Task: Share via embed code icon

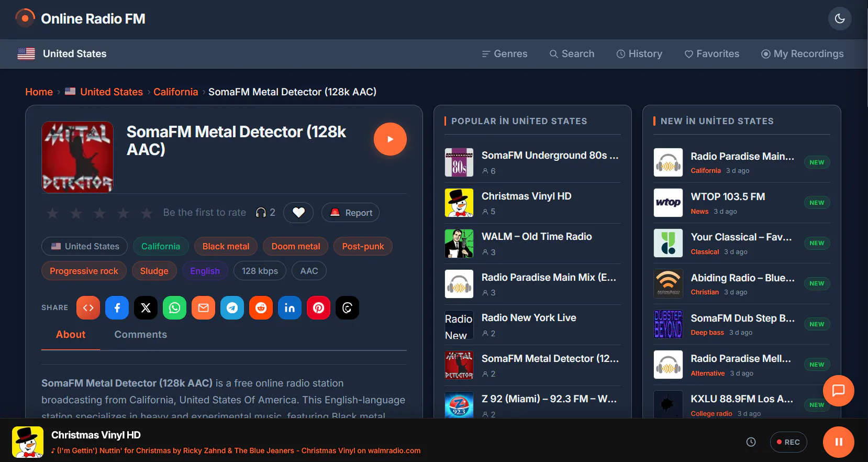Action: [x=88, y=307]
